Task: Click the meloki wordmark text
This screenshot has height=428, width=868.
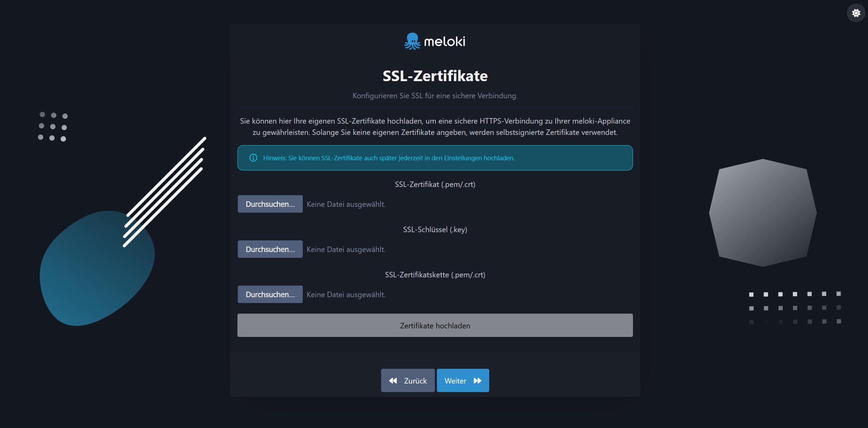Action: click(x=445, y=41)
